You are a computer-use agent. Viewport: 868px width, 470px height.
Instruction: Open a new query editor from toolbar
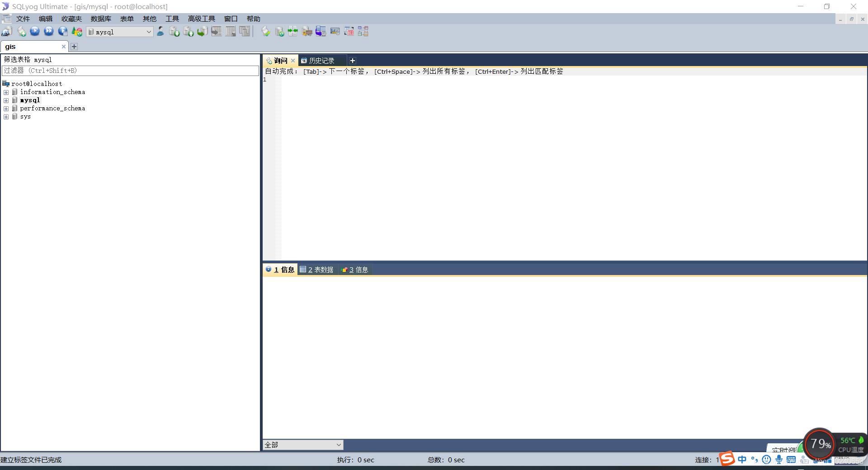coord(21,32)
